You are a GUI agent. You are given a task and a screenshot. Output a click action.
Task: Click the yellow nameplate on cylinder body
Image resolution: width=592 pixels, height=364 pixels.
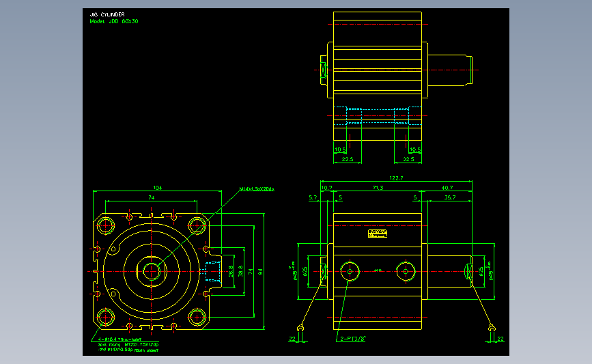click(x=378, y=234)
